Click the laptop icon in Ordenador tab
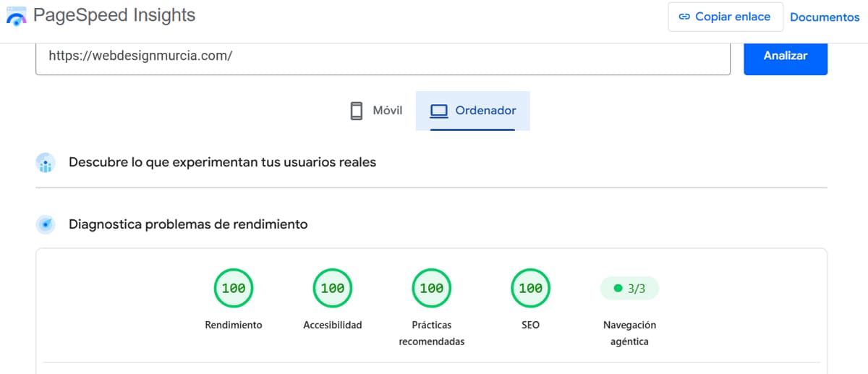 pos(439,111)
